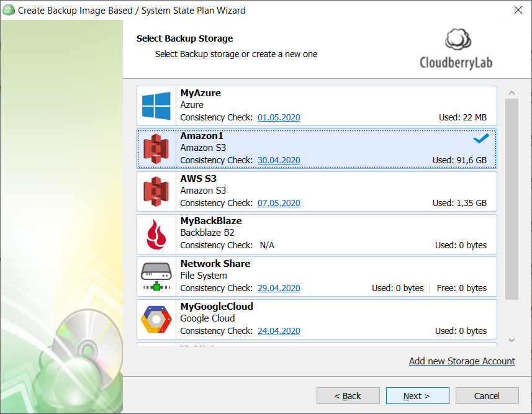Click the Free: 0 bytes value

[x=462, y=288]
